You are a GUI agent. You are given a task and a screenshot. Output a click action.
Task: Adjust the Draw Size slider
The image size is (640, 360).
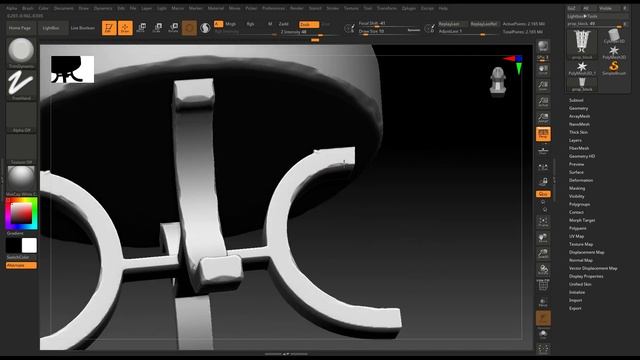coord(389,31)
